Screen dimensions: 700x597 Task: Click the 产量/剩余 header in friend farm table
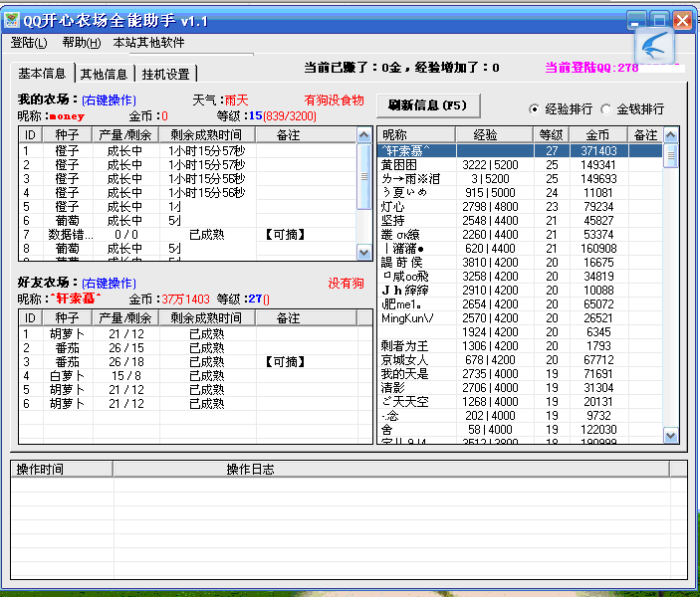[125, 318]
